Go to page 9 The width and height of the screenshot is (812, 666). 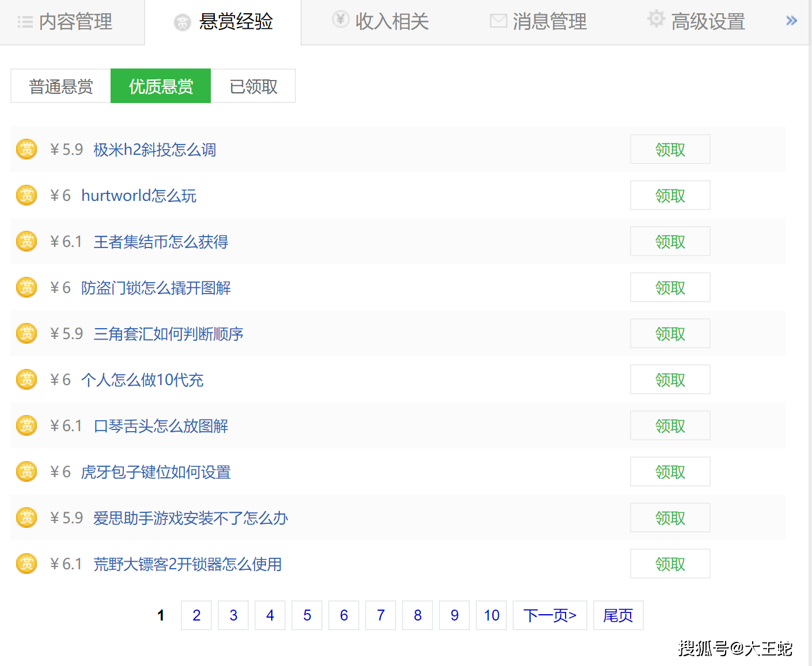click(454, 615)
